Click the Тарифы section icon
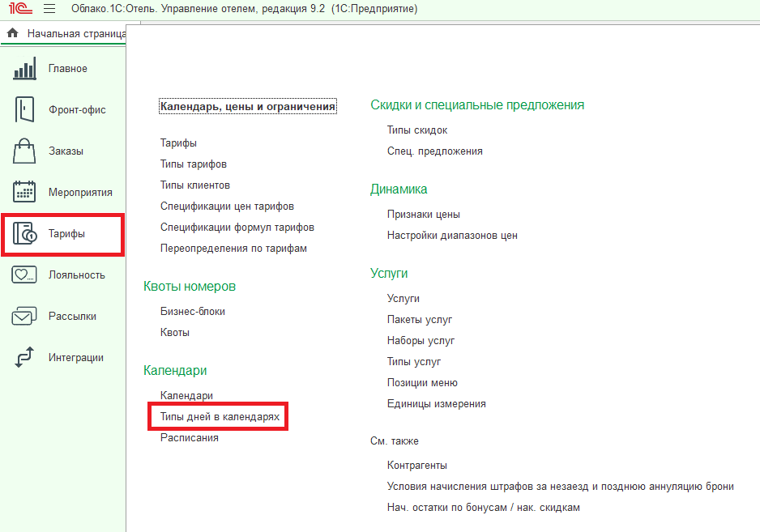Viewport: 760px width, 532px height. pyautogui.click(x=25, y=233)
